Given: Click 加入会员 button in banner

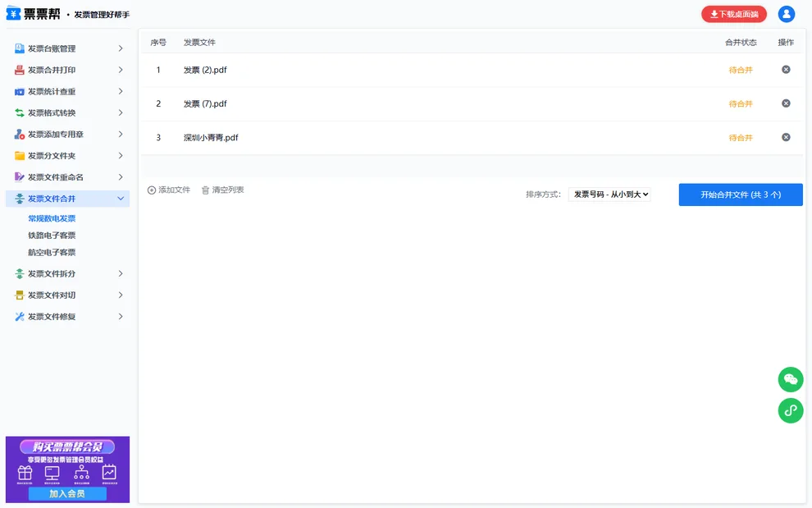Looking at the screenshot, I should [x=67, y=494].
